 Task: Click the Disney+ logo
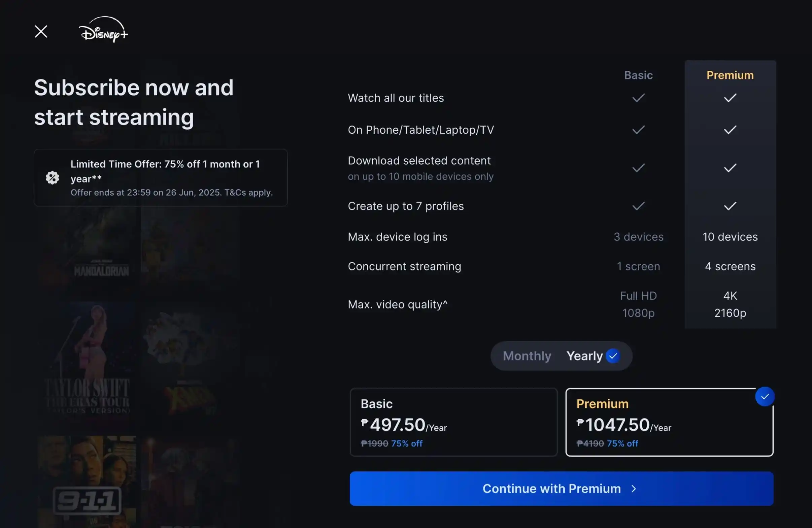[103, 30]
